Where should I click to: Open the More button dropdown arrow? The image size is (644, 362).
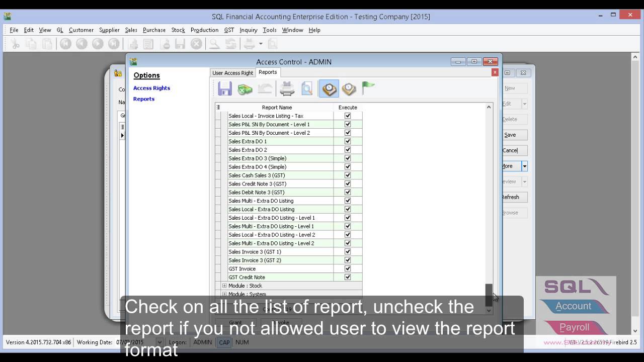(524, 166)
